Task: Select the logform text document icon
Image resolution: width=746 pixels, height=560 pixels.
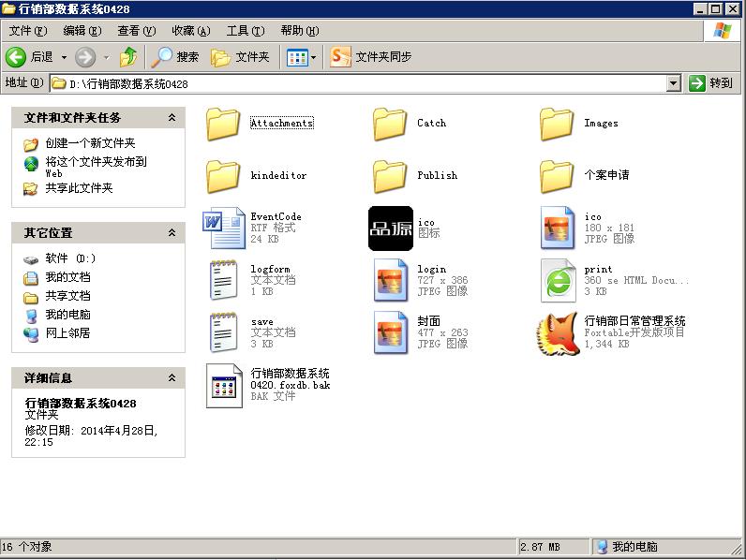Action: point(223,281)
